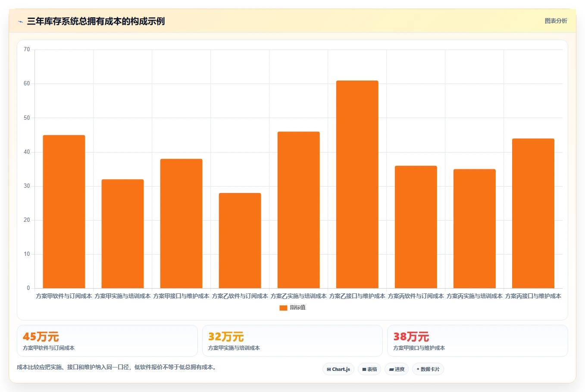Click y-axis tick label 30

tap(27, 186)
